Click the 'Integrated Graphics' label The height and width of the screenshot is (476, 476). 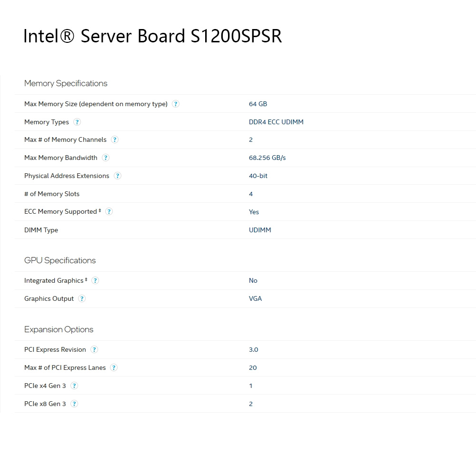(x=54, y=280)
